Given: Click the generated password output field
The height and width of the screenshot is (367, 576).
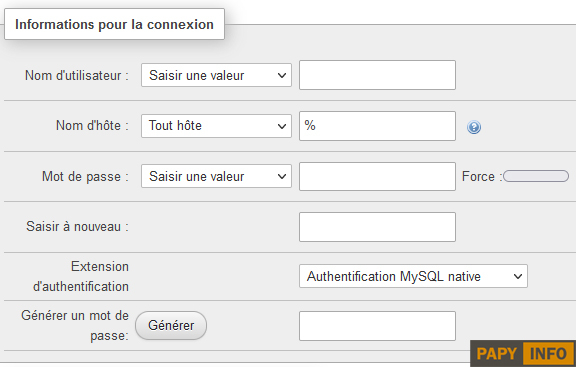Looking at the screenshot, I should (377, 326).
